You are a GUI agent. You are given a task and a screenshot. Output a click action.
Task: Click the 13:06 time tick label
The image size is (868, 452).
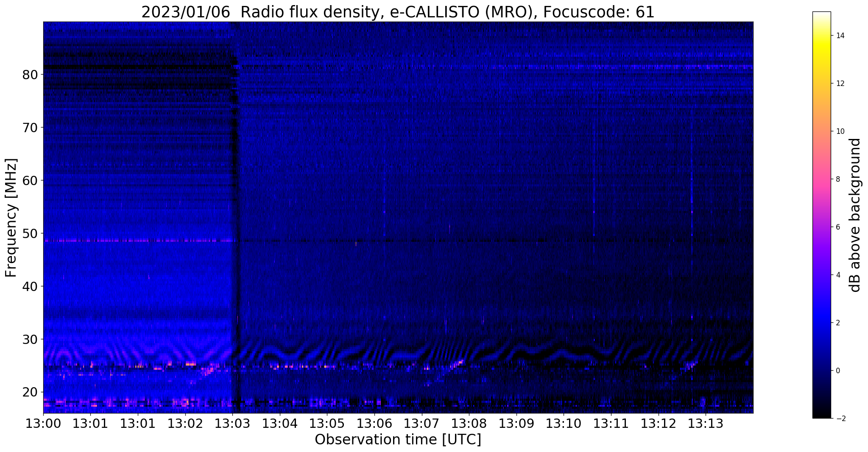click(x=374, y=423)
